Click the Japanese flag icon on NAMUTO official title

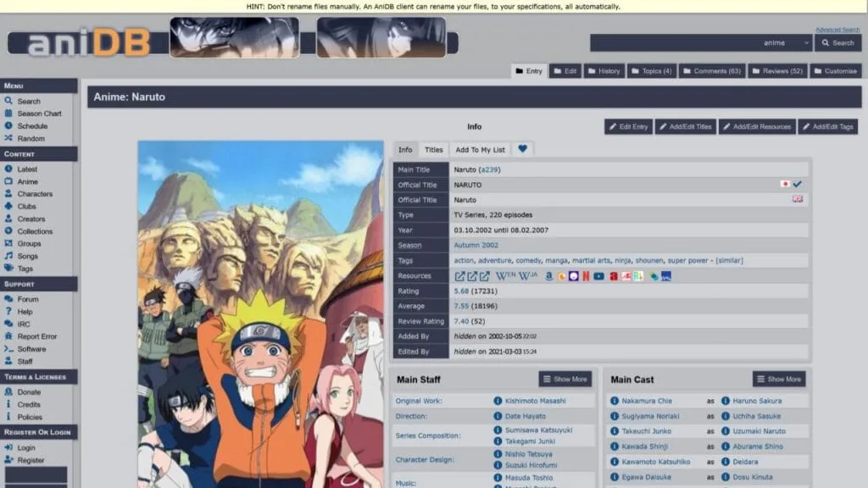point(785,184)
